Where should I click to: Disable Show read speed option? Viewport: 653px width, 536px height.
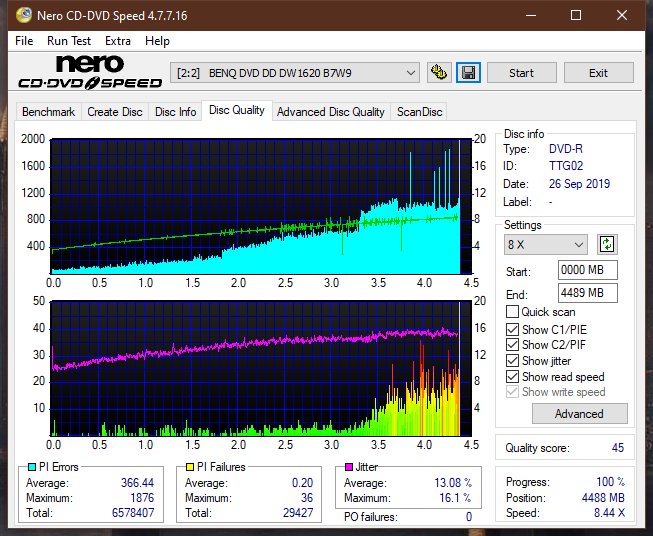[512, 376]
